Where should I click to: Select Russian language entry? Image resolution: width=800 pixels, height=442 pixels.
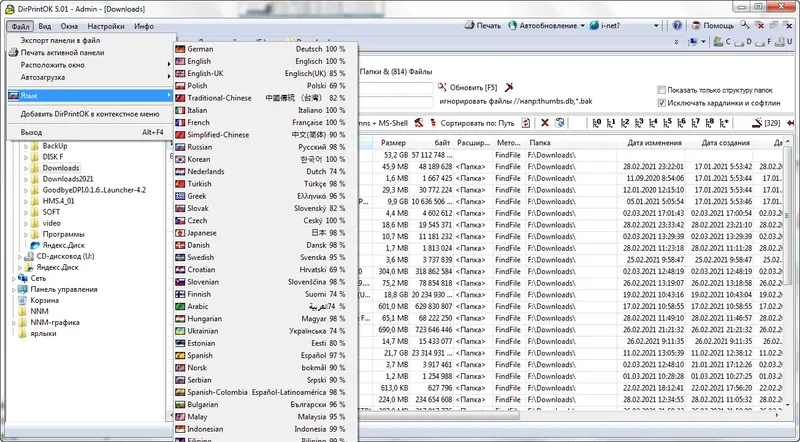pos(265,147)
